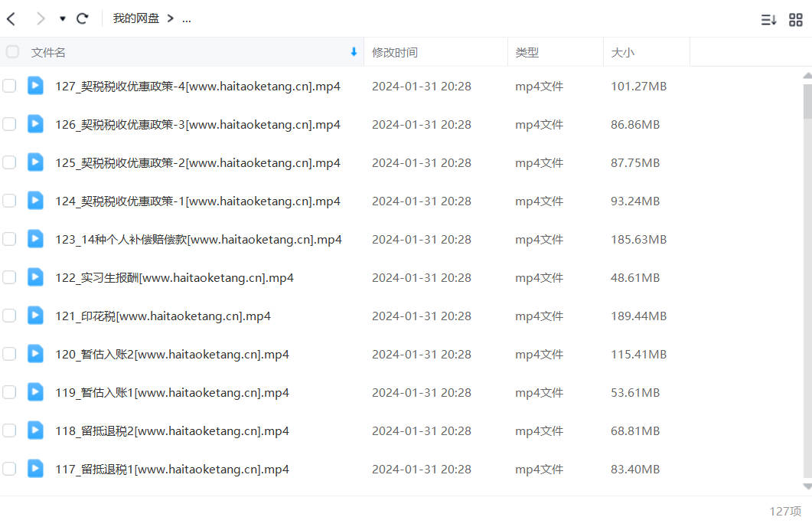
Task: Check the box for 119_暂估入账1
Action: pyautogui.click(x=9, y=392)
